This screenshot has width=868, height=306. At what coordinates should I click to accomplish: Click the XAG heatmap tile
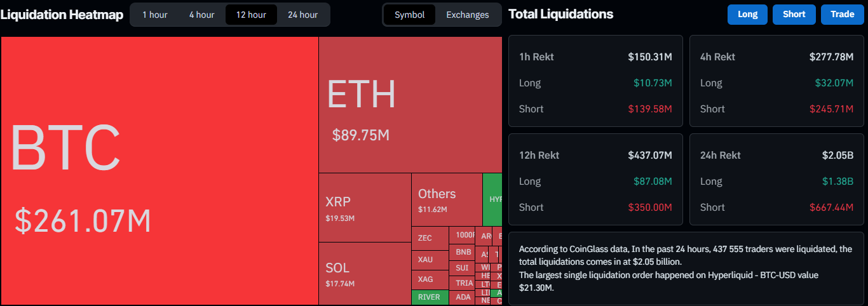pyautogui.click(x=430, y=279)
